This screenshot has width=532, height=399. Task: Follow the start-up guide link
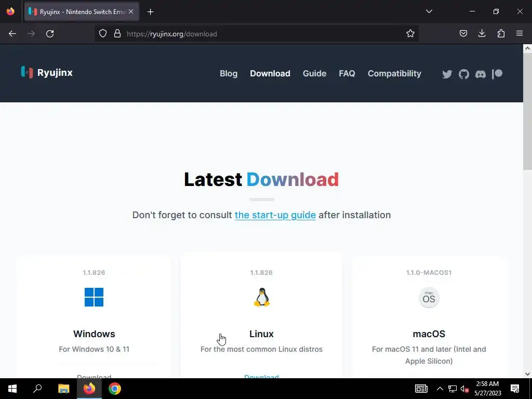[275, 215]
